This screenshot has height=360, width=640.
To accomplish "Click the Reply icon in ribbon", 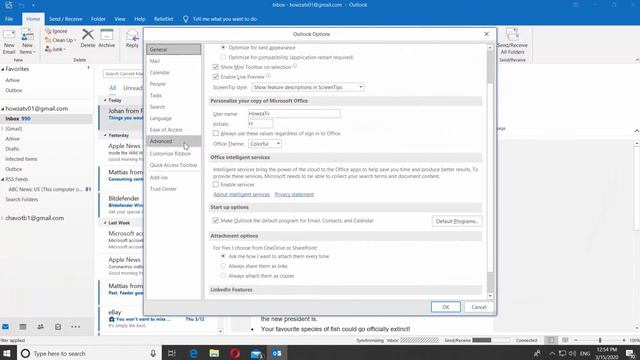I will point(132,35).
